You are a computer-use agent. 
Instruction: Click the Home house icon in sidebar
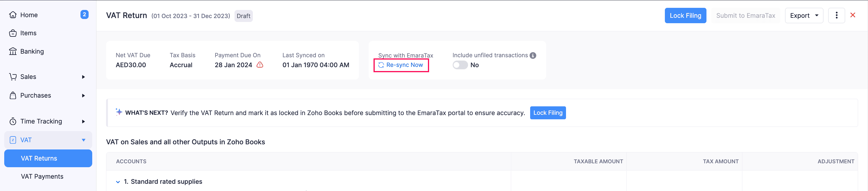pyautogui.click(x=13, y=15)
